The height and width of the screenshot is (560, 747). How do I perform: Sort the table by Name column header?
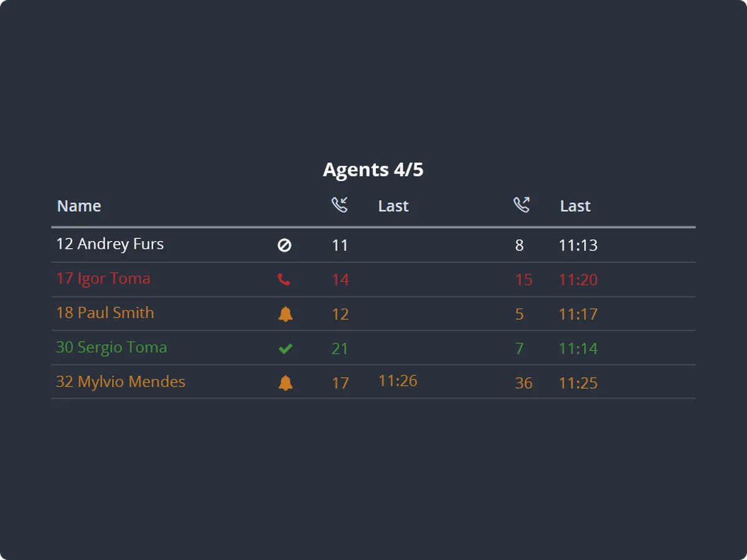coord(79,206)
